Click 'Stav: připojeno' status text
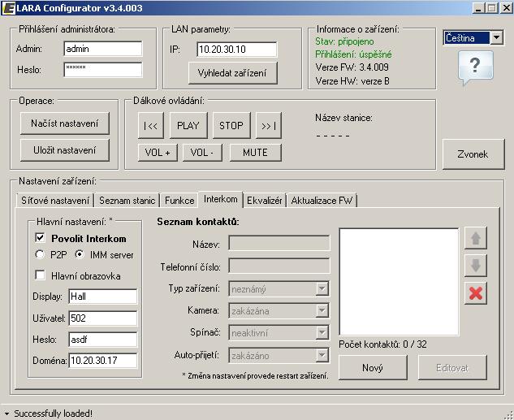 pyautogui.click(x=344, y=41)
